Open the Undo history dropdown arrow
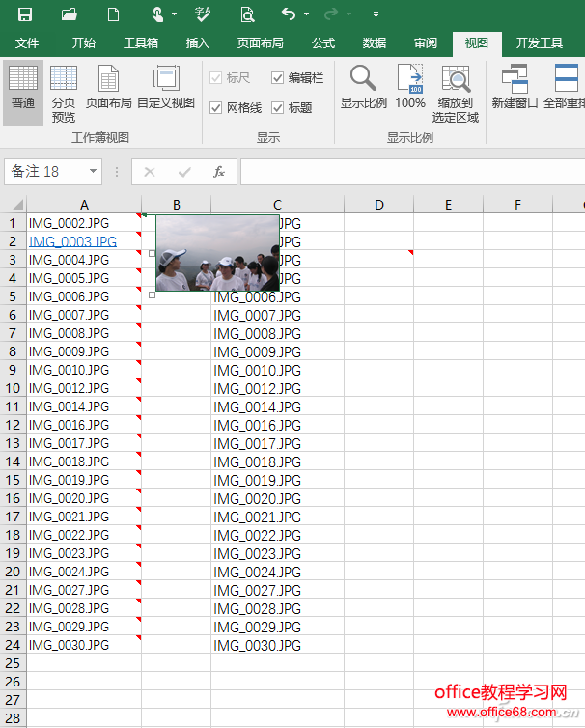 click(308, 14)
